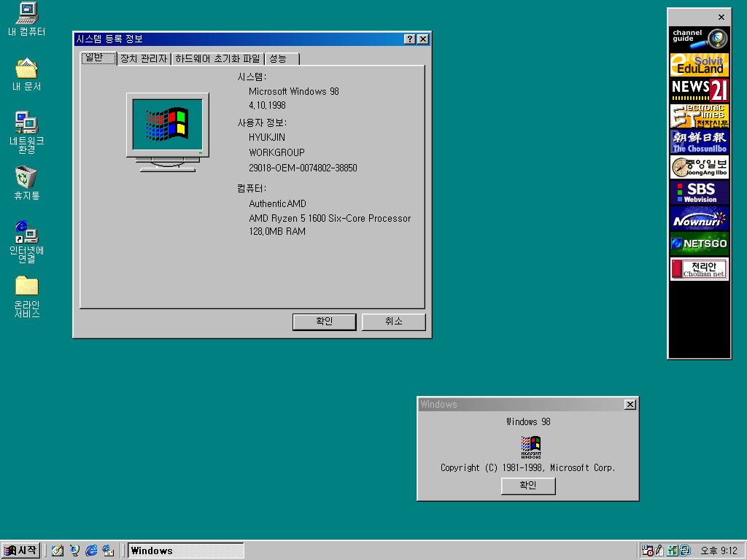This screenshot has width=747, height=560.
Task: Select the 네트워크 환경 desktop icon
Action: pyautogui.click(x=27, y=133)
